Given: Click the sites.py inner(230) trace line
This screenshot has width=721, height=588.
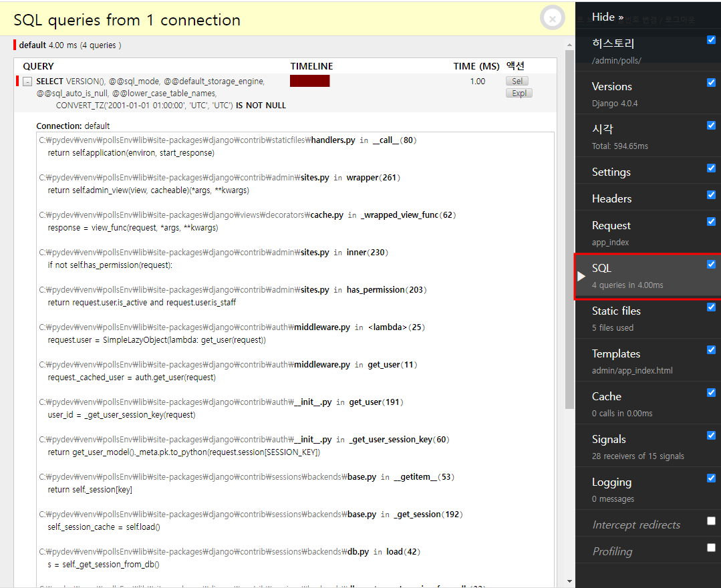Looking at the screenshot, I should tap(213, 253).
